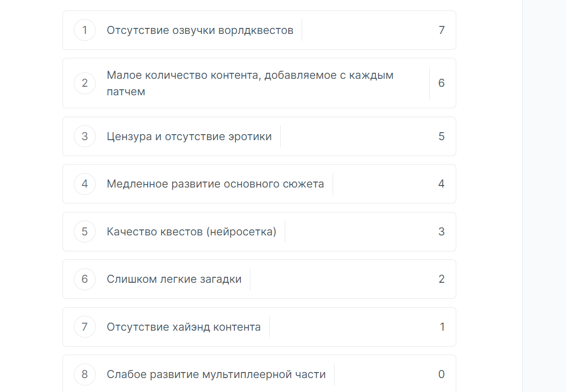Click the circled number 8 badge

pyautogui.click(x=85, y=375)
